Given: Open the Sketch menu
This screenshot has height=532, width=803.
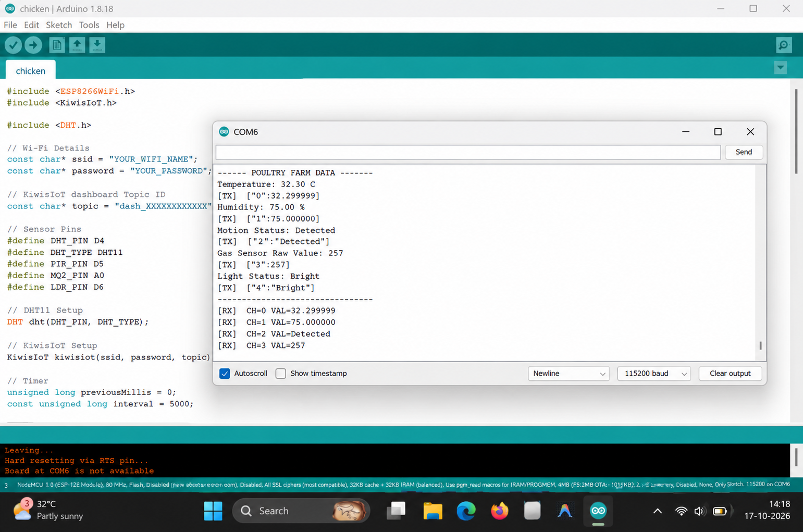Looking at the screenshot, I should tap(59, 25).
